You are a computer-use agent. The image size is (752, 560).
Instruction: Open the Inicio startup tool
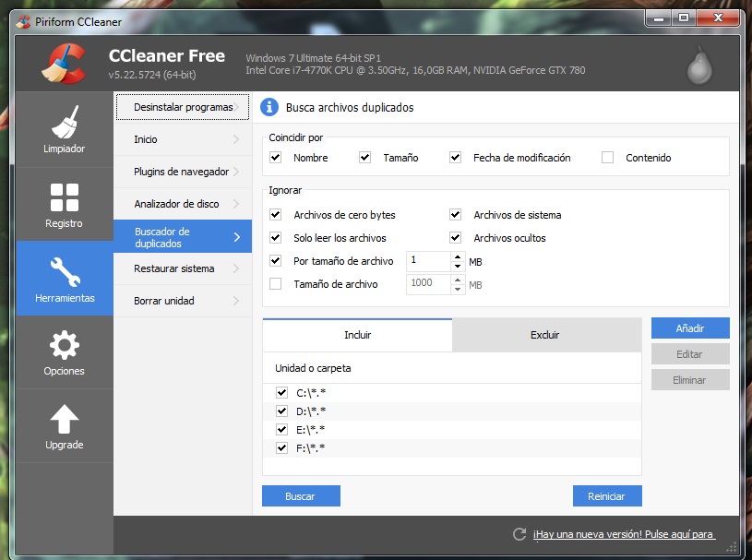tap(183, 139)
